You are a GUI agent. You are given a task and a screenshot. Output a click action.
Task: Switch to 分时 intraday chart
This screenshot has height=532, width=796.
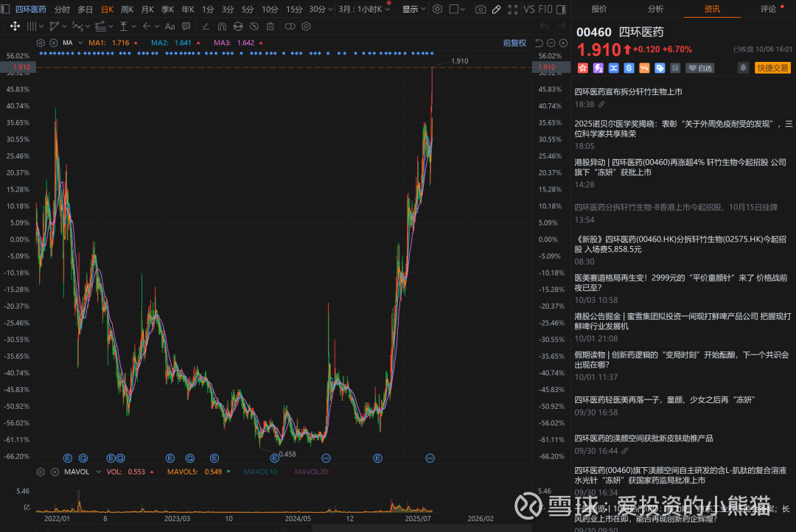62,9
